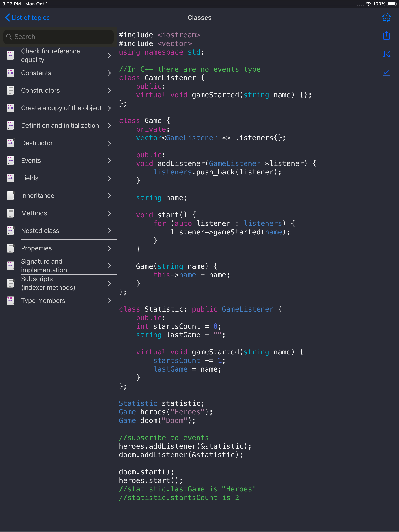Go back to List of topics

[27, 18]
